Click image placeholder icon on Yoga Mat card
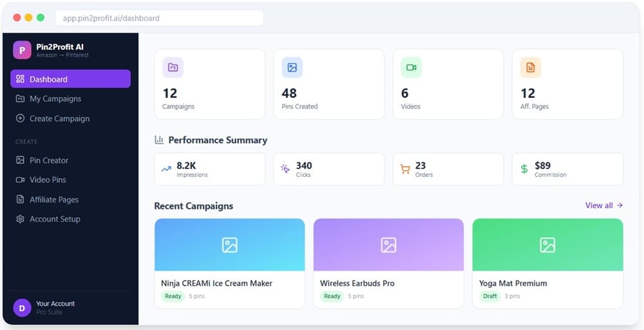This screenshot has height=330, width=644. pyautogui.click(x=547, y=245)
